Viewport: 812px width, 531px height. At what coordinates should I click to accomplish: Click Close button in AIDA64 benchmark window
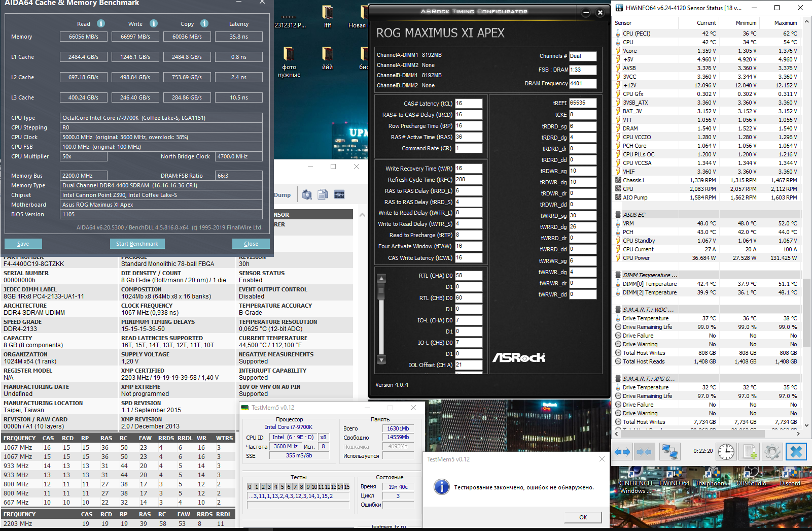[251, 244]
